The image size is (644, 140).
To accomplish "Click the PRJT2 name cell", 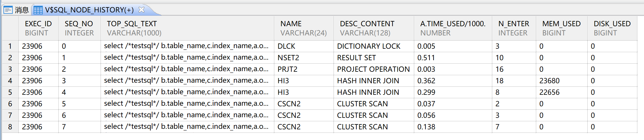I will (304, 69).
